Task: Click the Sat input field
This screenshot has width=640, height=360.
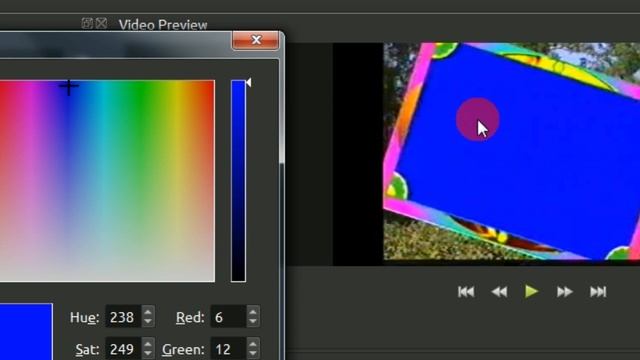Action: [x=124, y=349]
